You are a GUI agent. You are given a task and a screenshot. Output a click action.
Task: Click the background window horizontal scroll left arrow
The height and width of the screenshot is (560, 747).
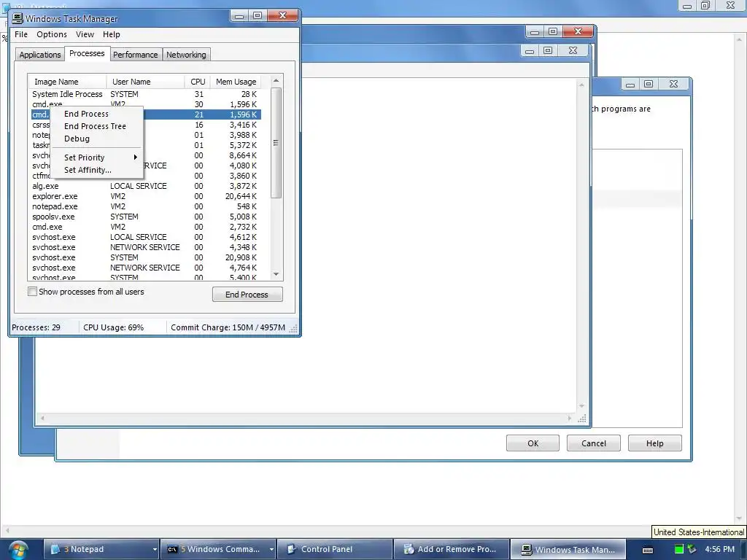(42, 418)
